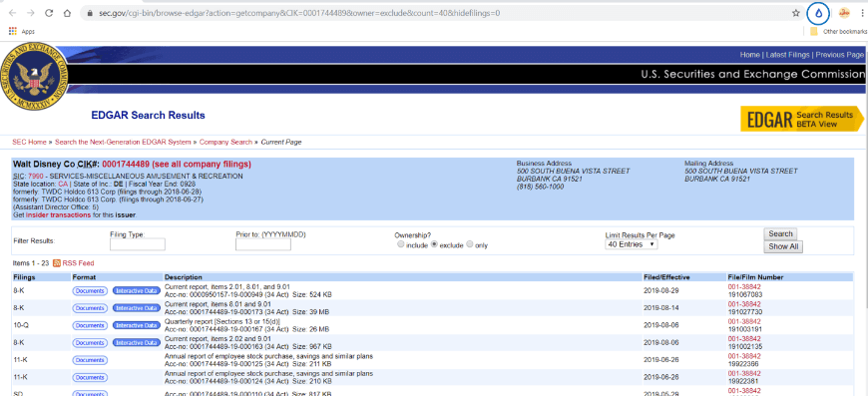The image size is (868, 396).
Task: Open Documents for the 2019-08-14 8-K
Action: (90, 308)
